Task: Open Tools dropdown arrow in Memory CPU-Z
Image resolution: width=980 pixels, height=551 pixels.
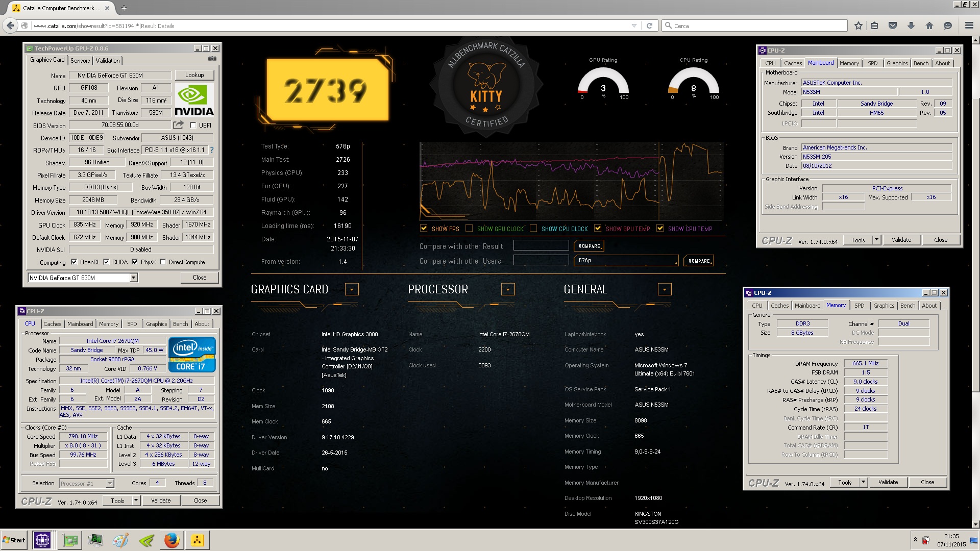Action: [x=863, y=482]
